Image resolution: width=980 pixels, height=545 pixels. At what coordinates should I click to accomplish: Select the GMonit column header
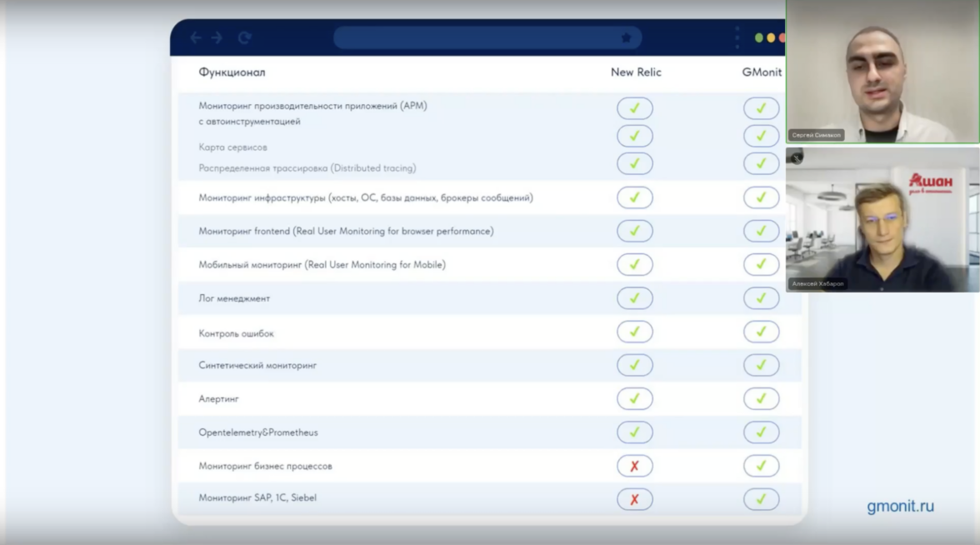tap(762, 72)
